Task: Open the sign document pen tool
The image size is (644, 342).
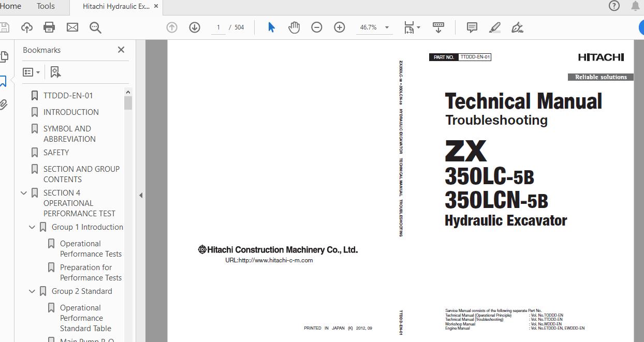Action: pos(517,27)
